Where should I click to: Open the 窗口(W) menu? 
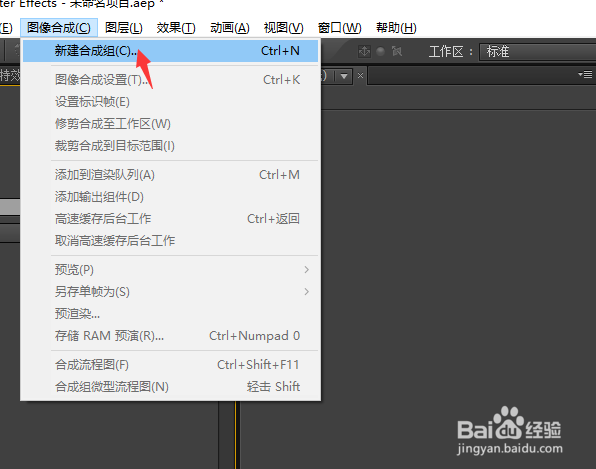tap(339, 28)
